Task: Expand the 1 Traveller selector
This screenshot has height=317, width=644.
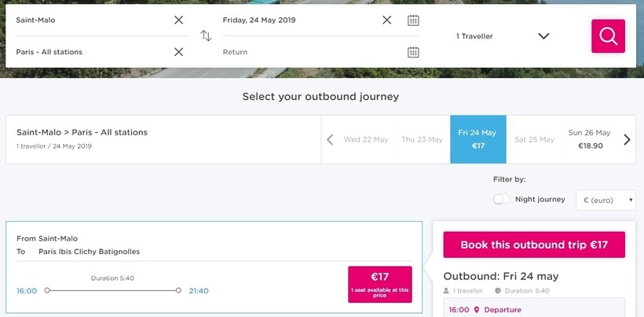Action: coord(503,36)
